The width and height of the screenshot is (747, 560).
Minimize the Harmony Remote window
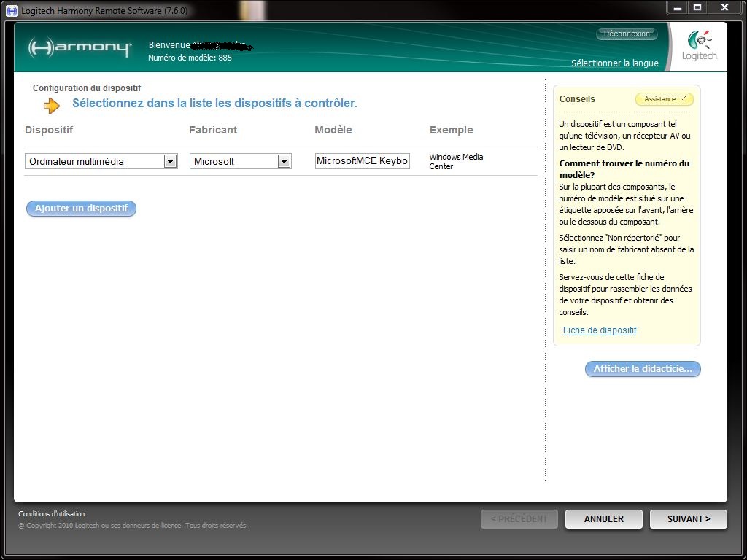click(677, 7)
